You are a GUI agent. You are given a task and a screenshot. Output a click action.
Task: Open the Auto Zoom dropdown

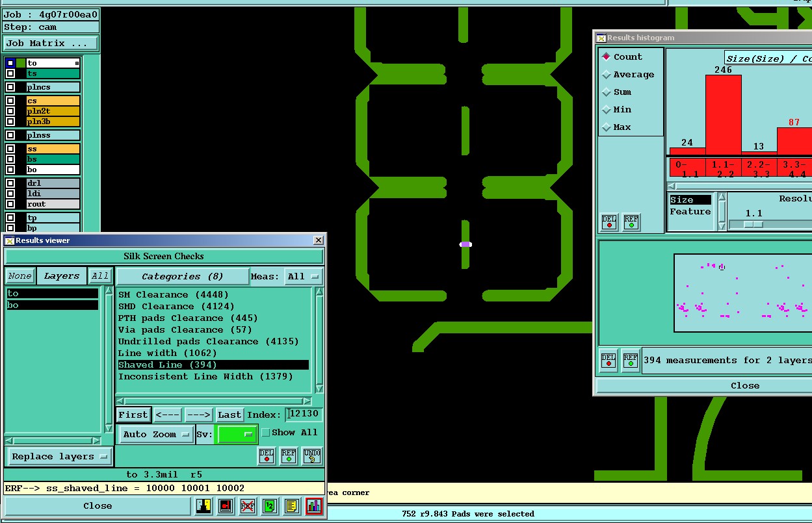coord(156,434)
